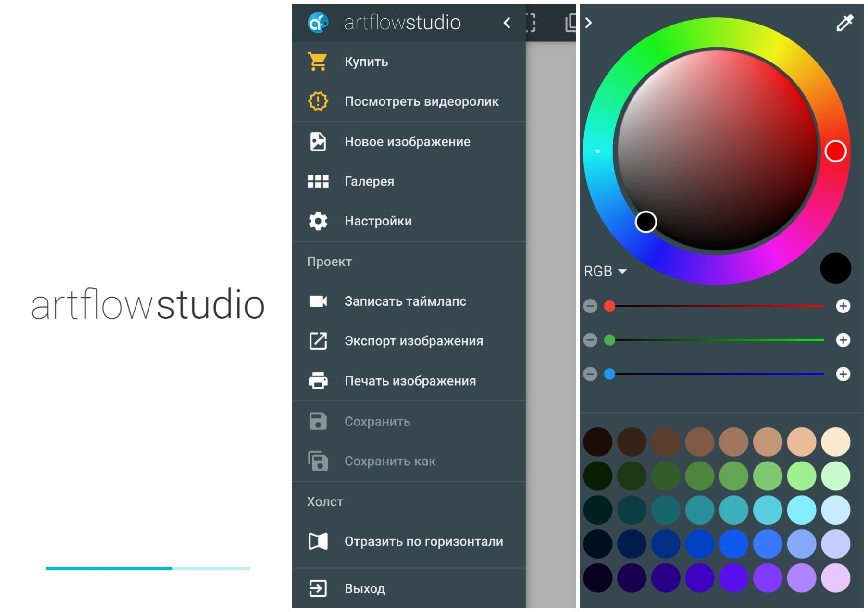The width and height of the screenshot is (868, 612).
Task: Click the artflowstudio title in menu header
Action: click(402, 23)
